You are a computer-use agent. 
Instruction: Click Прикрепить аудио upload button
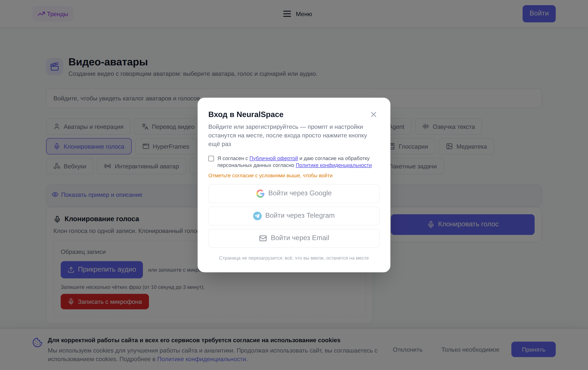[x=102, y=270]
